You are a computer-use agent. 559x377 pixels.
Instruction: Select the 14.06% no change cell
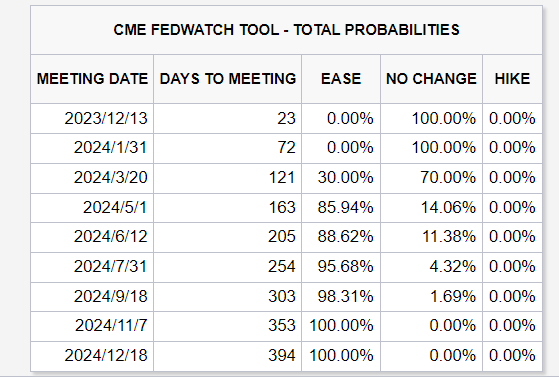(431, 208)
